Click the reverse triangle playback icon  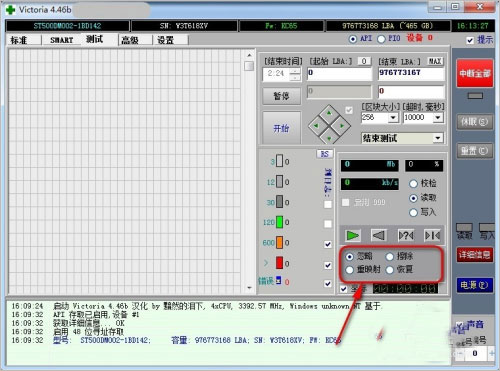tap(379, 236)
